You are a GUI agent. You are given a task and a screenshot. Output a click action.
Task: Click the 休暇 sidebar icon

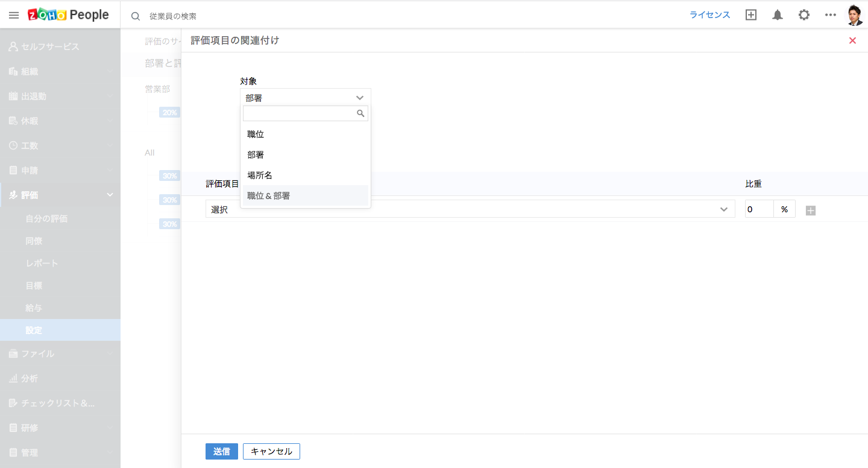13,121
